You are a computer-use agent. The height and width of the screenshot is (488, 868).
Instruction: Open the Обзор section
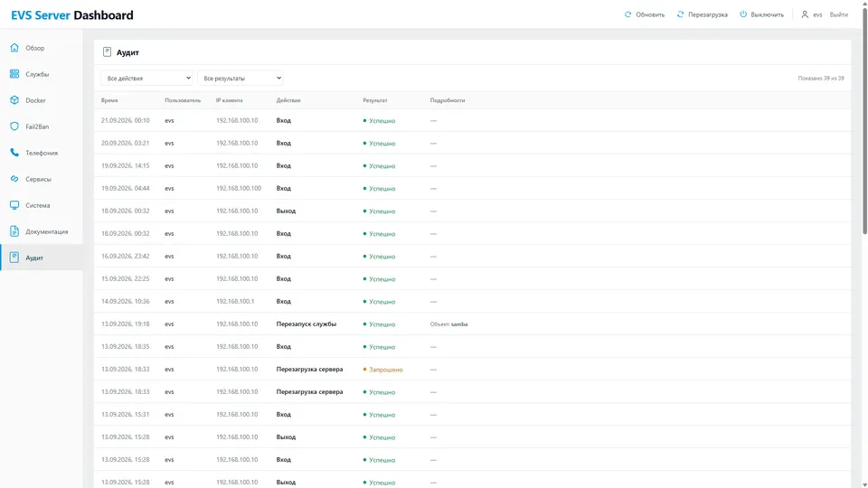coord(42,48)
